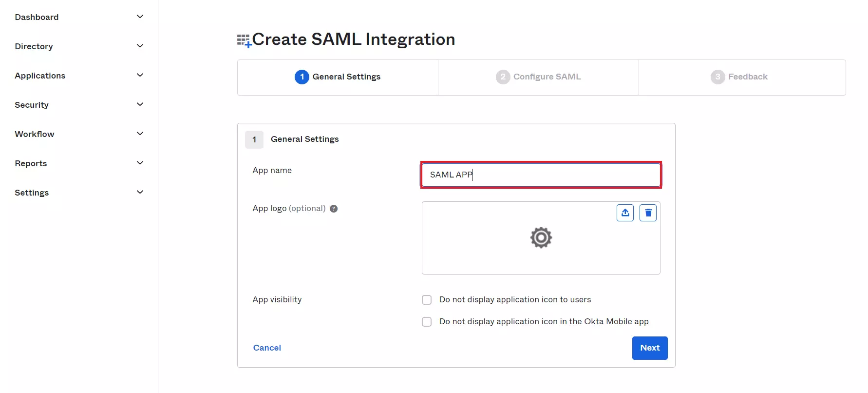
Task: Click the Next button
Action: (x=650, y=348)
